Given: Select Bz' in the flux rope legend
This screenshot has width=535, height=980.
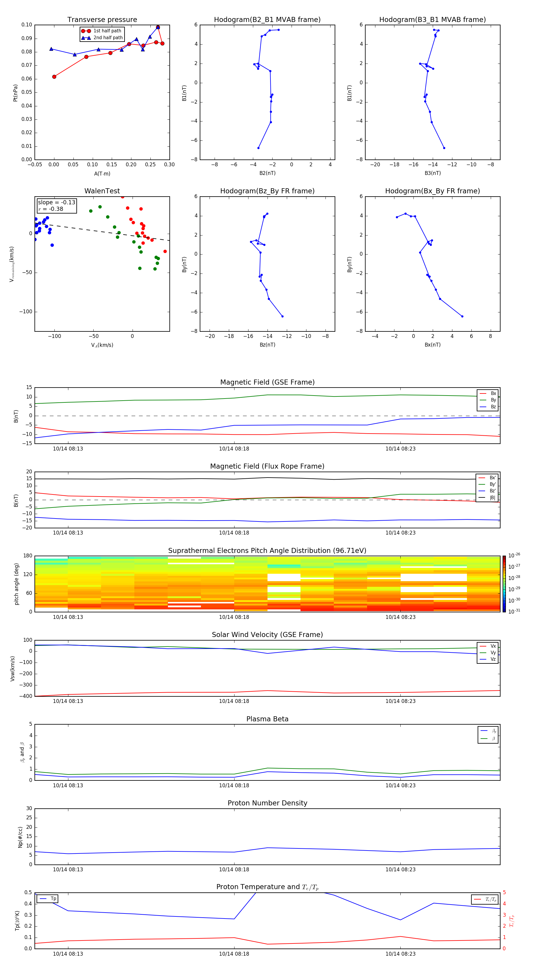Looking at the screenshot, I should [x=487, y=491].
